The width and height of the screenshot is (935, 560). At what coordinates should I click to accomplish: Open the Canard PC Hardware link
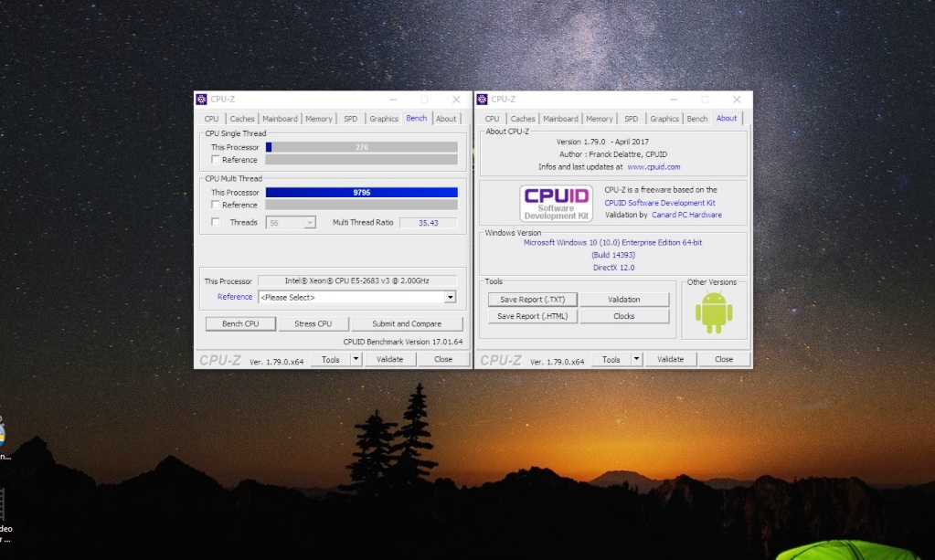point(686,215)
